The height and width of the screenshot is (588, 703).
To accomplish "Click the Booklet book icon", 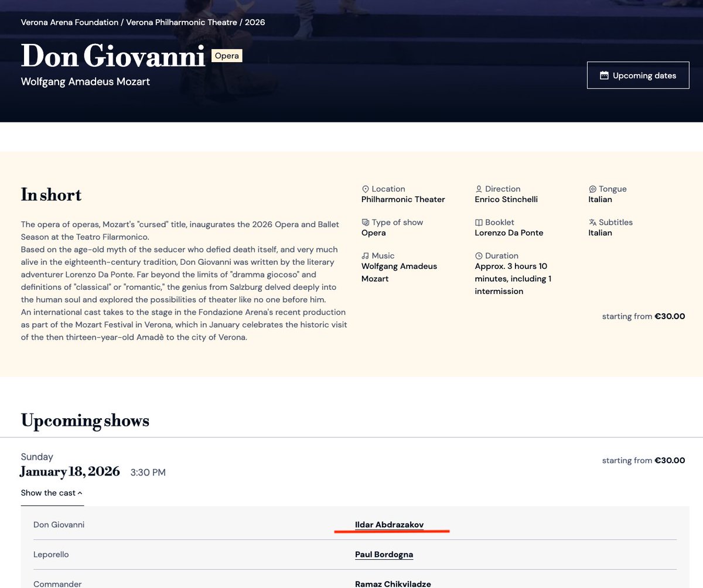I will pos(479,223).
